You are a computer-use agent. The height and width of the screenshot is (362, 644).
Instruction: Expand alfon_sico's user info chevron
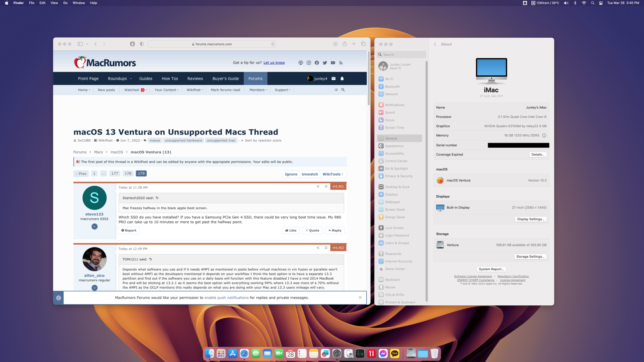point(94,288)
